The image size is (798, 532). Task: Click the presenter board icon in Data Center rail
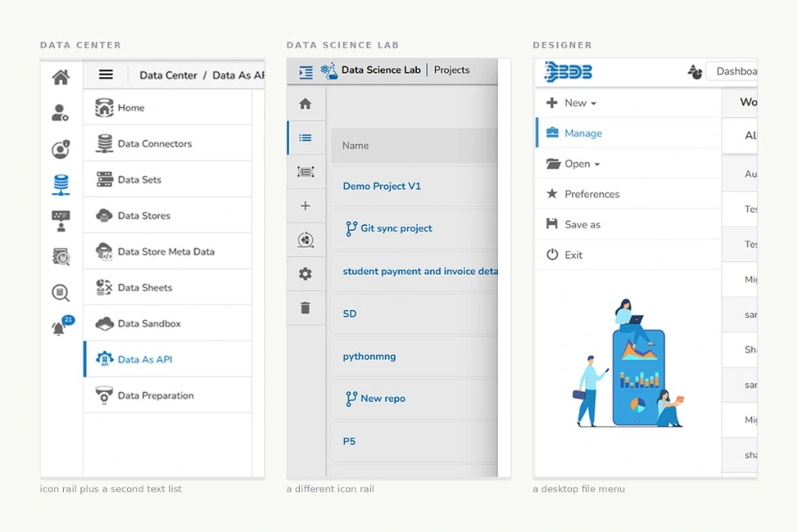point(61,221)
